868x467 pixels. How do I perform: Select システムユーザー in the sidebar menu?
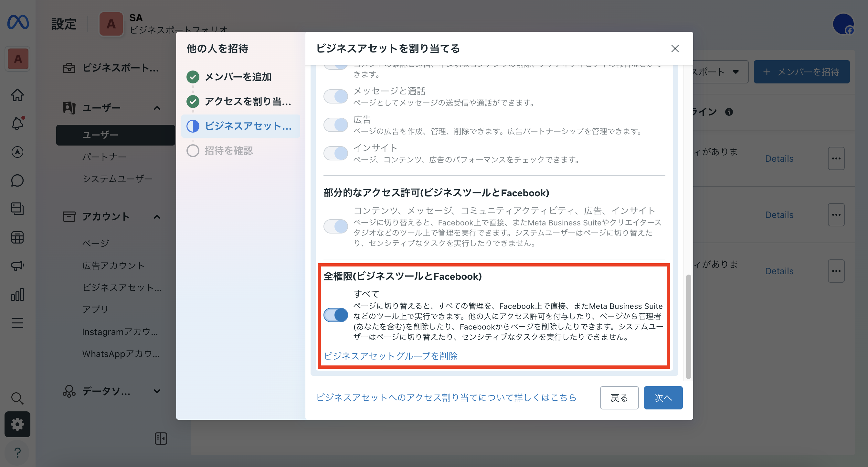click(117, 179)
